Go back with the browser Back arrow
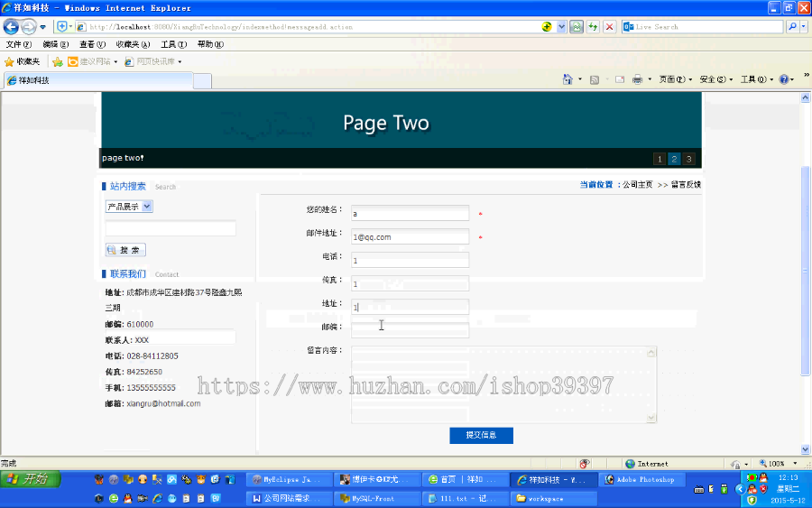The width and height of the screenshot is (812, 508). click(11, 26)
